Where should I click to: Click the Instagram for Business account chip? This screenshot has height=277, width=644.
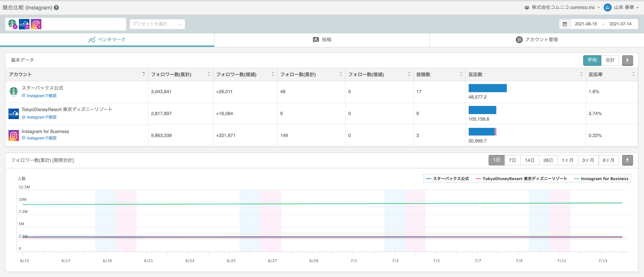pyautogui.click(x=36, y=24)
